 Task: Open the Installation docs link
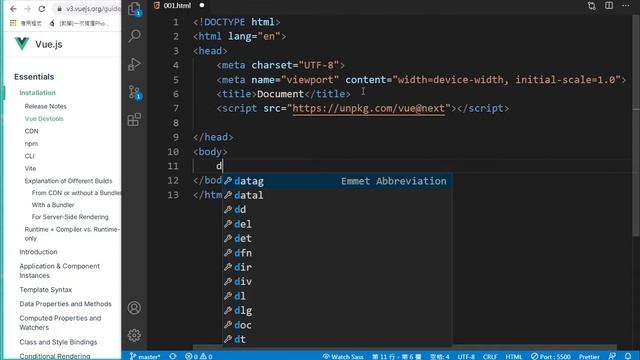point(37,93)
